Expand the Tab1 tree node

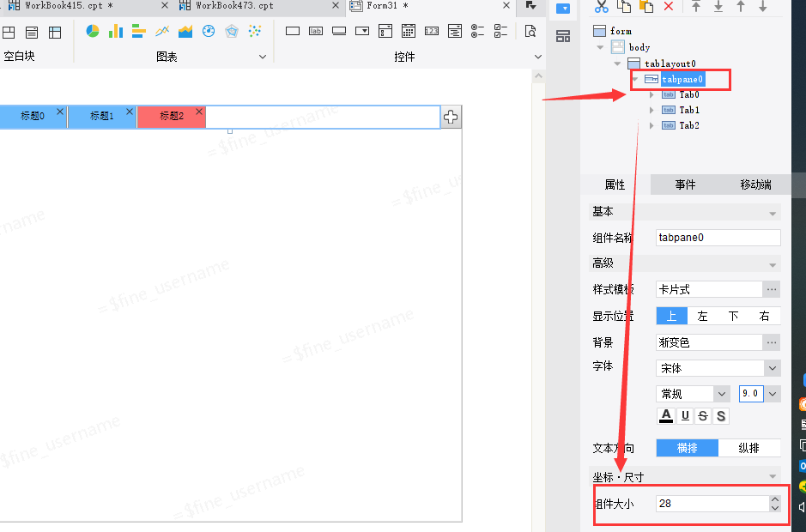point(651,110)
